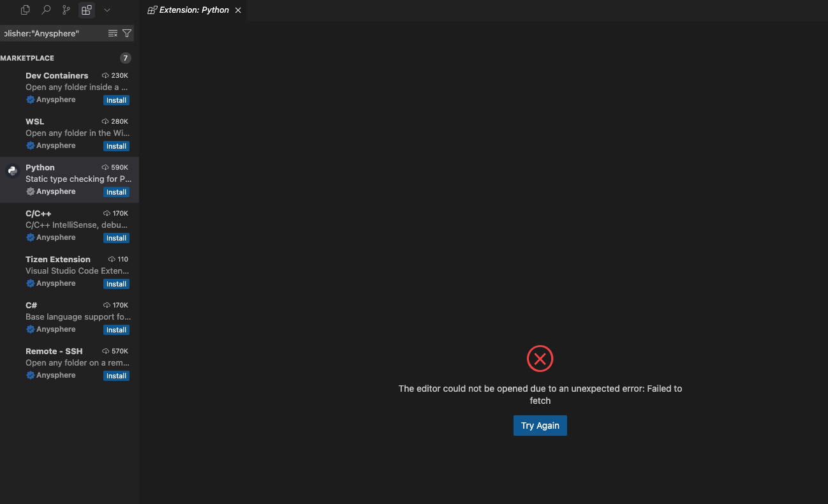Click Anysphere publisher name under WSL

coord(56,145)
